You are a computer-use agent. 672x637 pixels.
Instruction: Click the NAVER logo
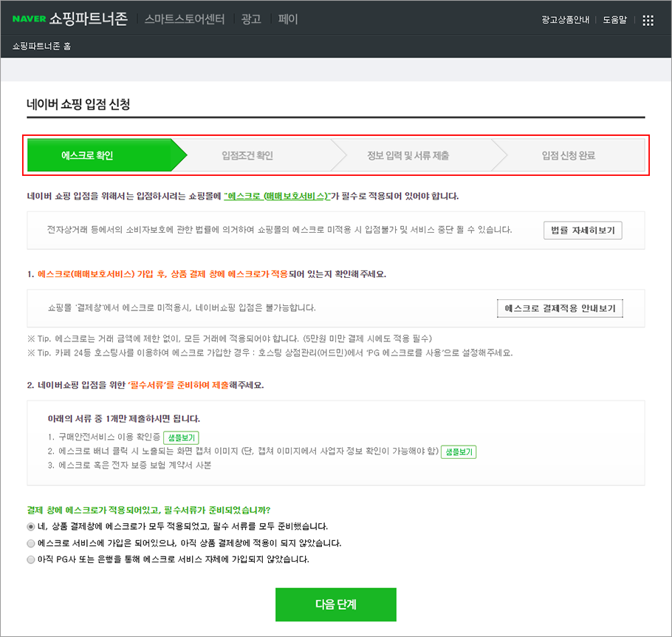(x=29, y=19)
